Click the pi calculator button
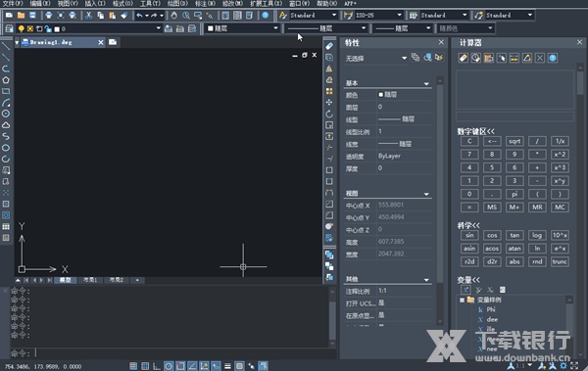This screenshot has height=371, width=588. coord(514,194)
